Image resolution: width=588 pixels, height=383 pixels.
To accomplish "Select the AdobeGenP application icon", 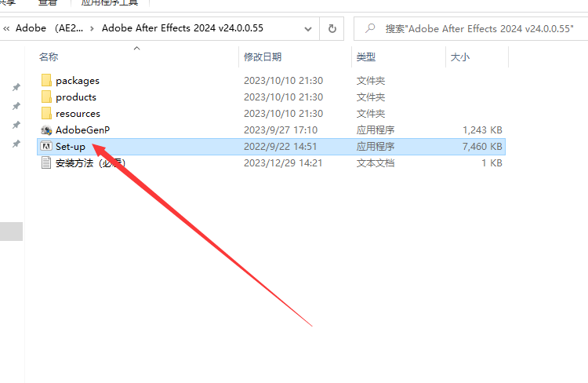I will (46, 130).
